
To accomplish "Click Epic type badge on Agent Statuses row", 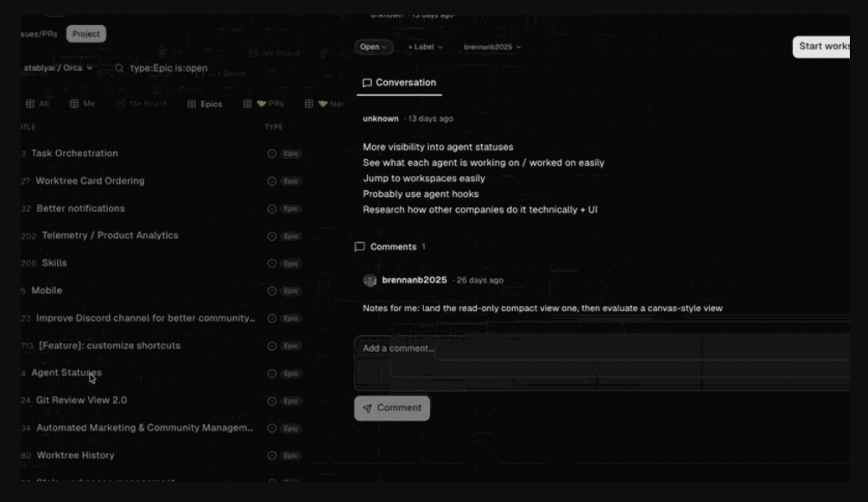I will point(291,373).
